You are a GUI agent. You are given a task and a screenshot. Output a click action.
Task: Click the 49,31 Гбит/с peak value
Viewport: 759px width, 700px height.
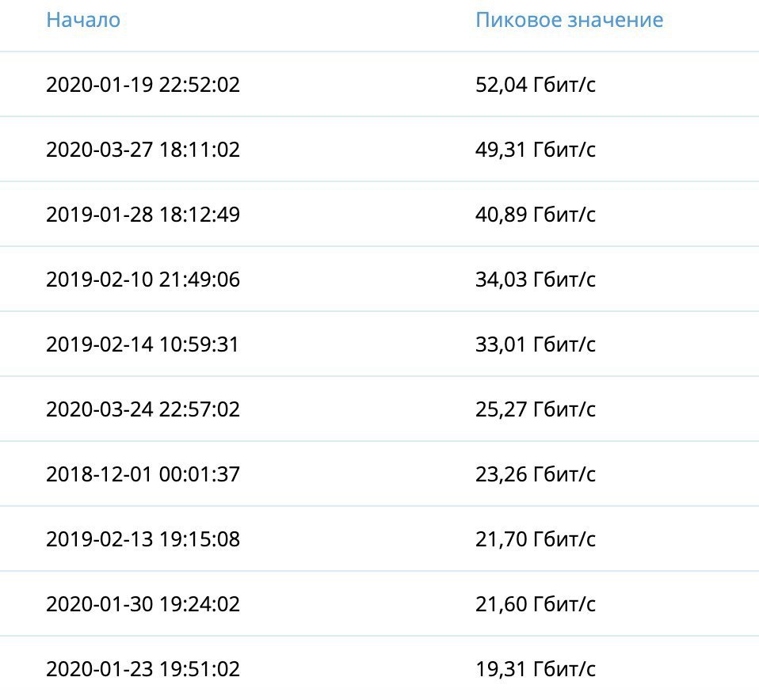tap(536, 150)
